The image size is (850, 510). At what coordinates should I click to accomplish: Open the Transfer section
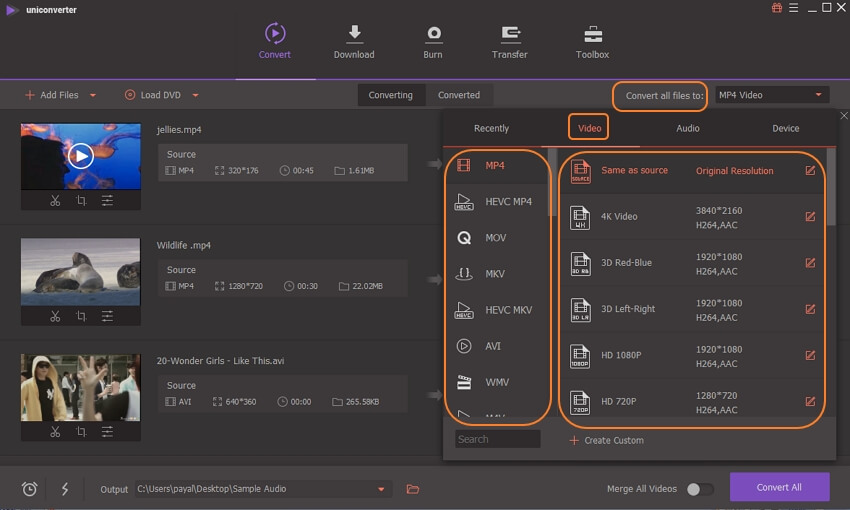tap(510, 41)
